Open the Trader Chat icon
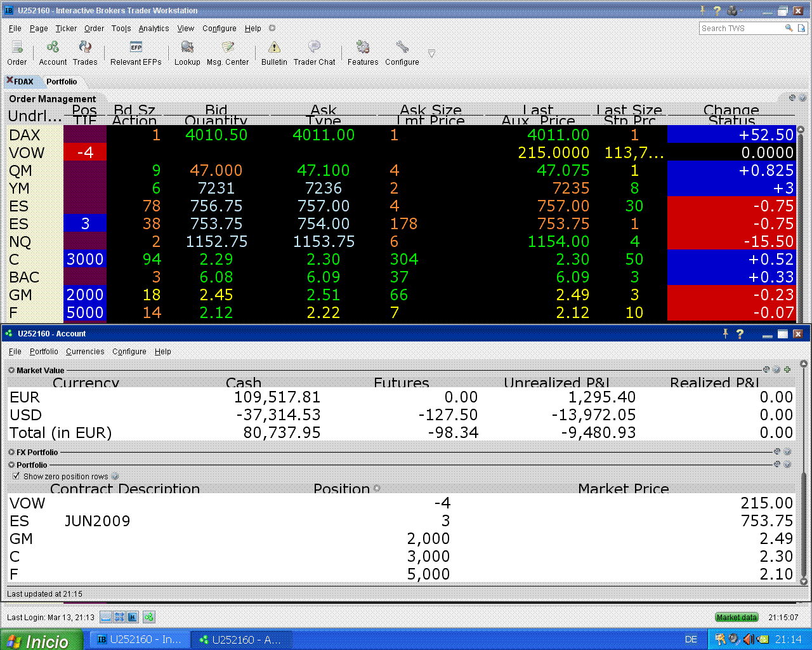Image resolution: width=812 pixels, height=650 pixels. point(314,48)
